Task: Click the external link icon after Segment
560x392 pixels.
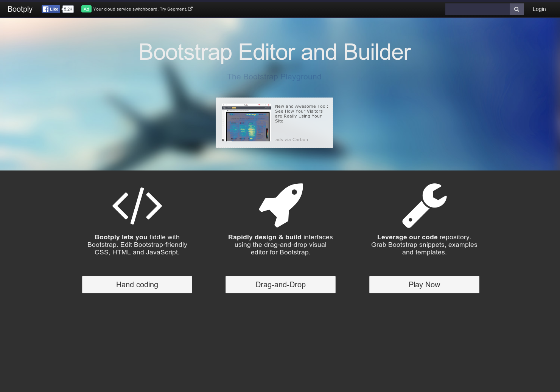Action: coord(190,9)
